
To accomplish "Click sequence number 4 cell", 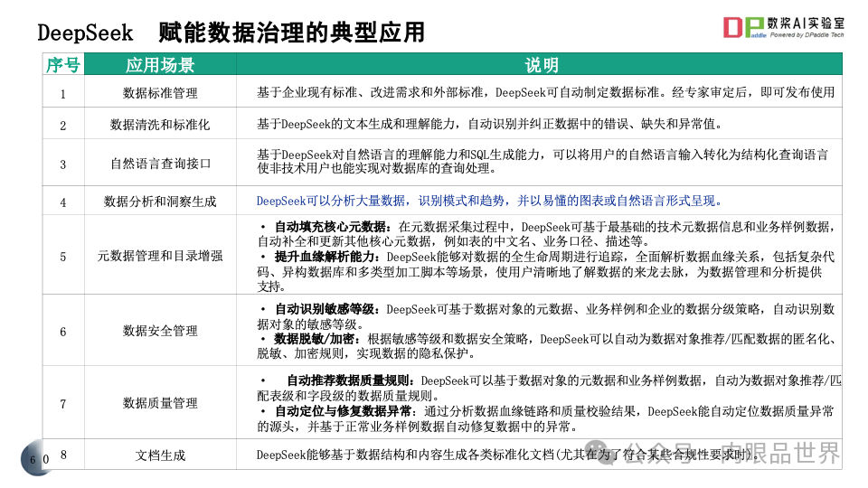I will (x=63, y=202).
